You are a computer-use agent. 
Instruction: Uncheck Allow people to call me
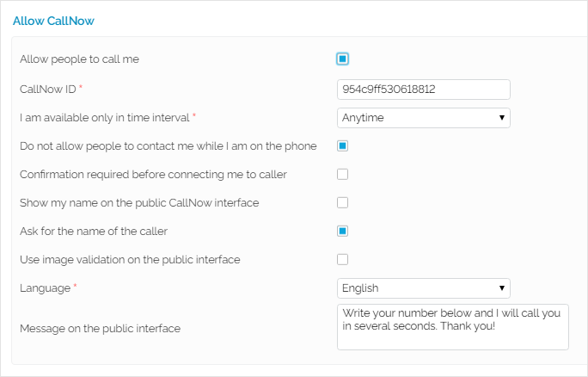pos(342,59)
